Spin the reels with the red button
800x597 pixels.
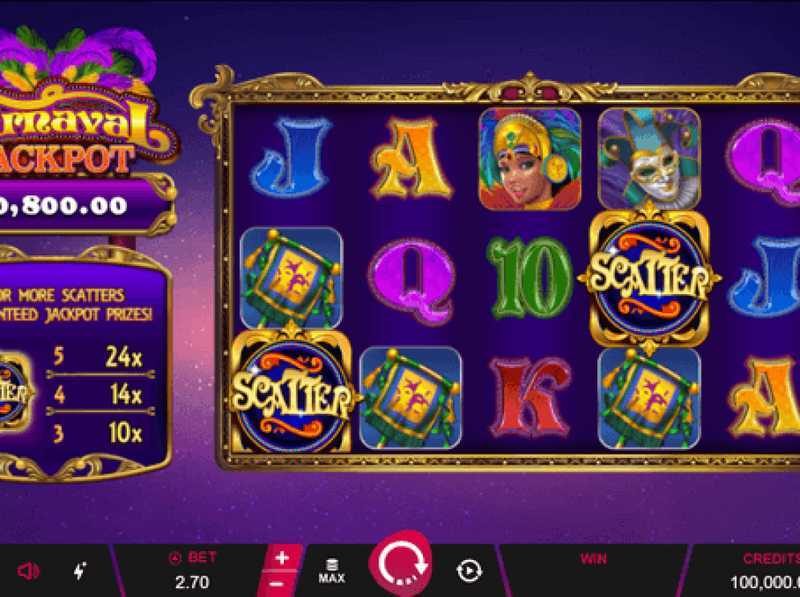(x=401, y=564)
